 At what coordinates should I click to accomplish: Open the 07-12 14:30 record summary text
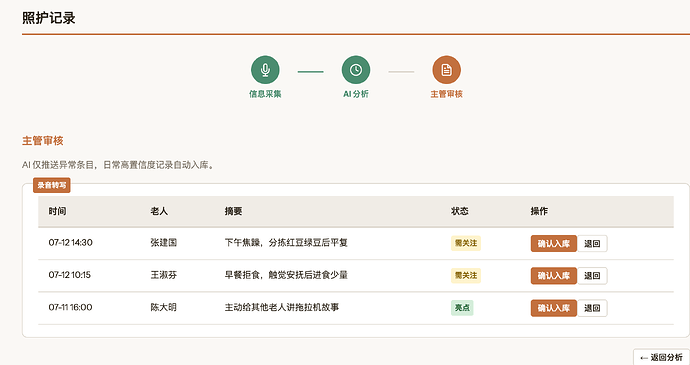coord(286,243)
